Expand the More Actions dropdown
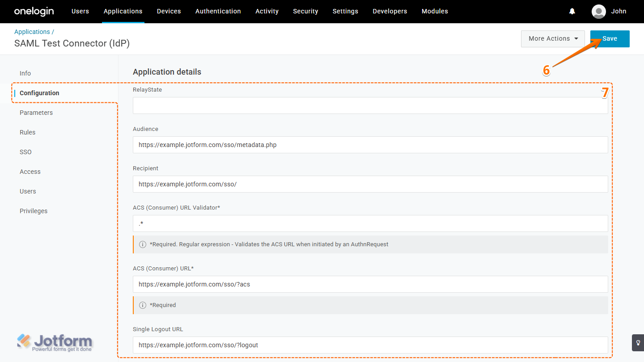The width and height of the screenshot is (644, 362). coord(553,39)
